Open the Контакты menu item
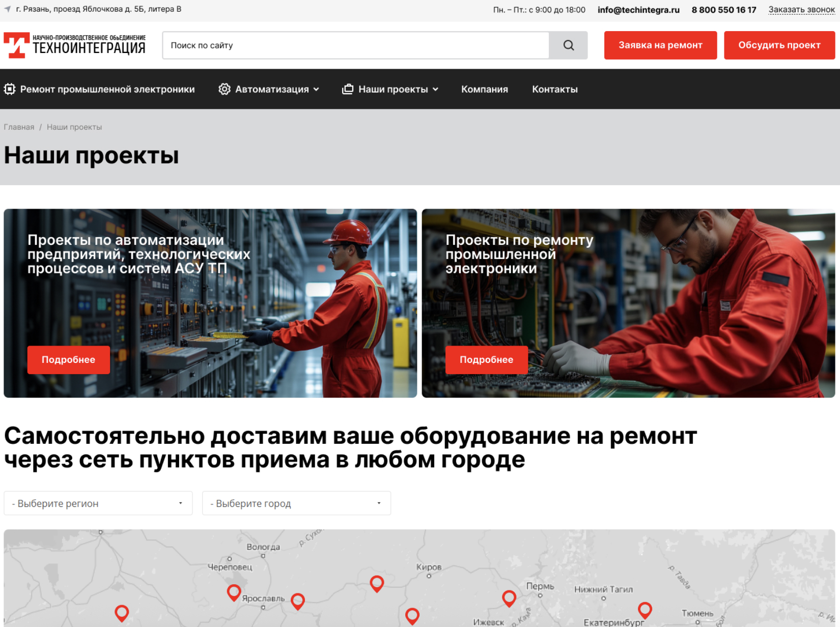This screenshot has height=627, width=840. (x=555, y=89)
